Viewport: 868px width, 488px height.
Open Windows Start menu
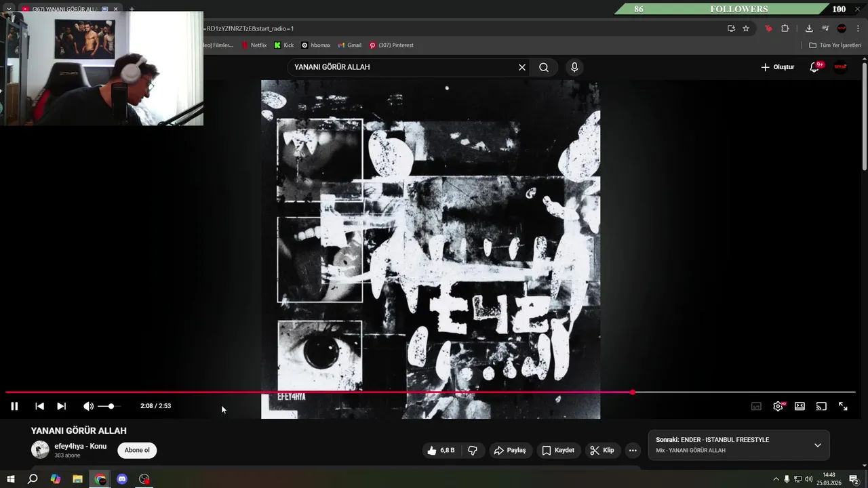coord(11,479)
